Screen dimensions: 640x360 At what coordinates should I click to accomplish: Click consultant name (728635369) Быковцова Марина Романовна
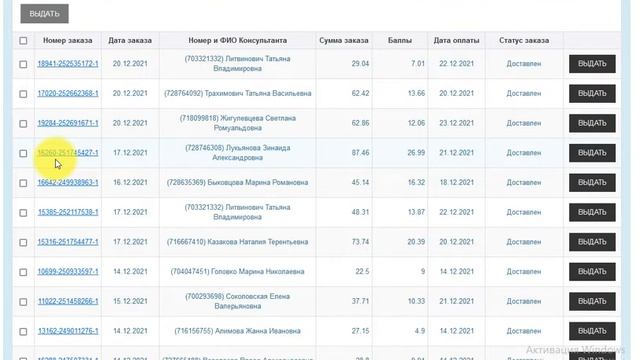click(x=238, y=182)
